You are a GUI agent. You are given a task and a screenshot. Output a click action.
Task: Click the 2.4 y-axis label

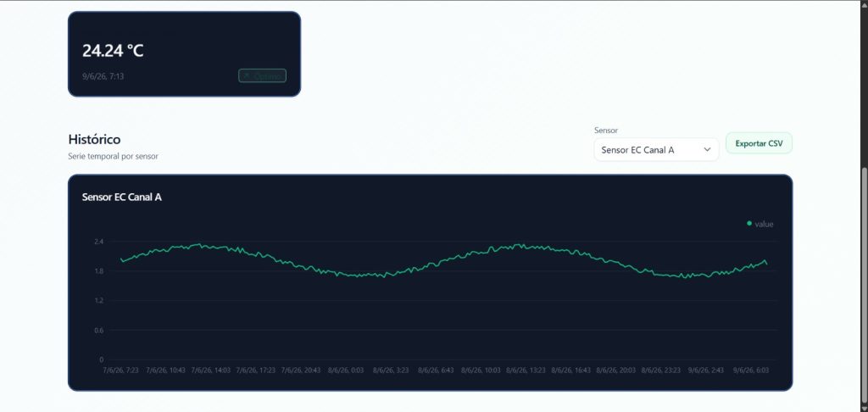click(98, 242)
